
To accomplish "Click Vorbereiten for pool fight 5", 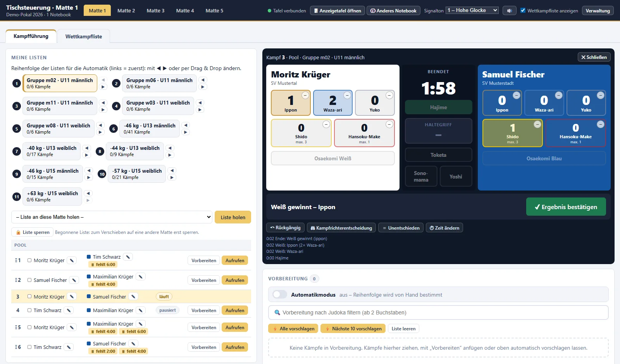I will pos(204,327).
